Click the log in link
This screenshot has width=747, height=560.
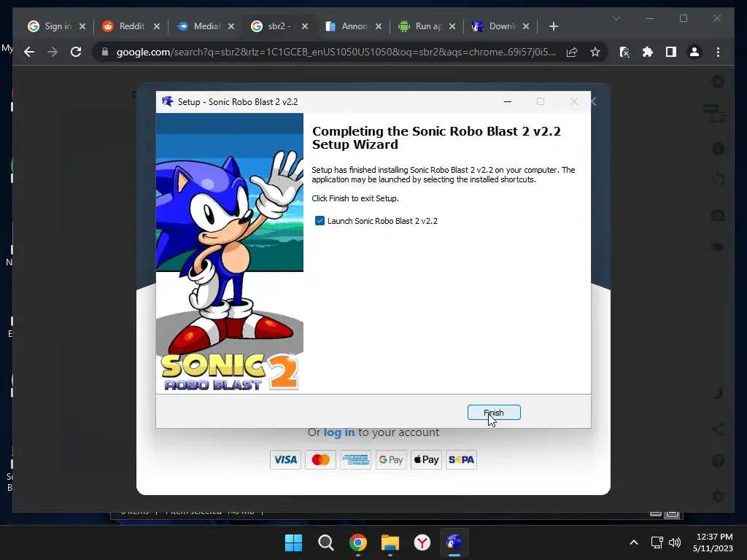pos(339,432)
